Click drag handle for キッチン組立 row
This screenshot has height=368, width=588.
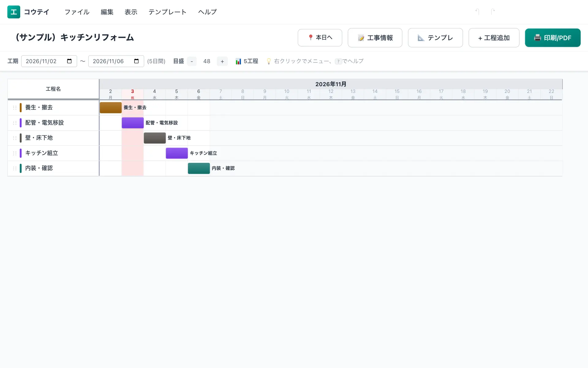click(14, 153)
